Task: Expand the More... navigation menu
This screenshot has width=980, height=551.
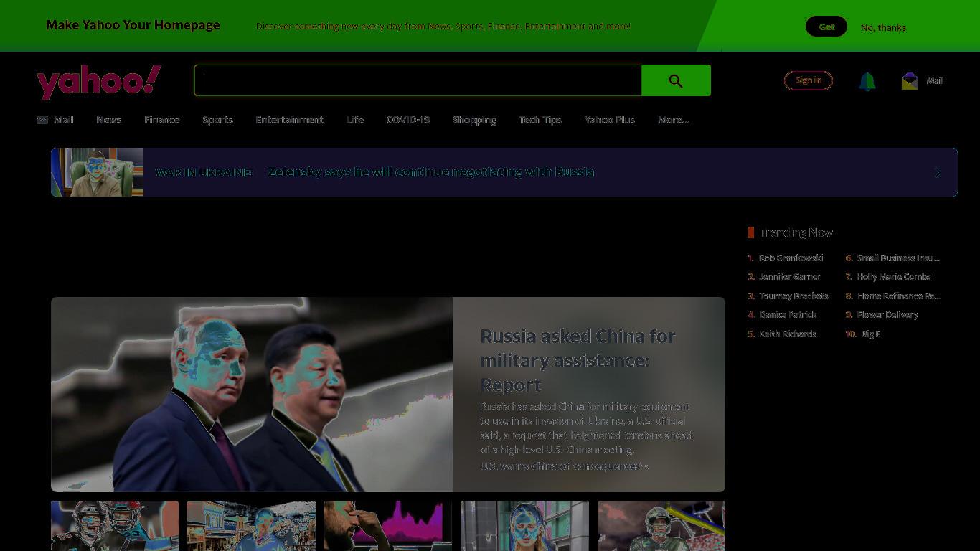Action: click(674, 120)
